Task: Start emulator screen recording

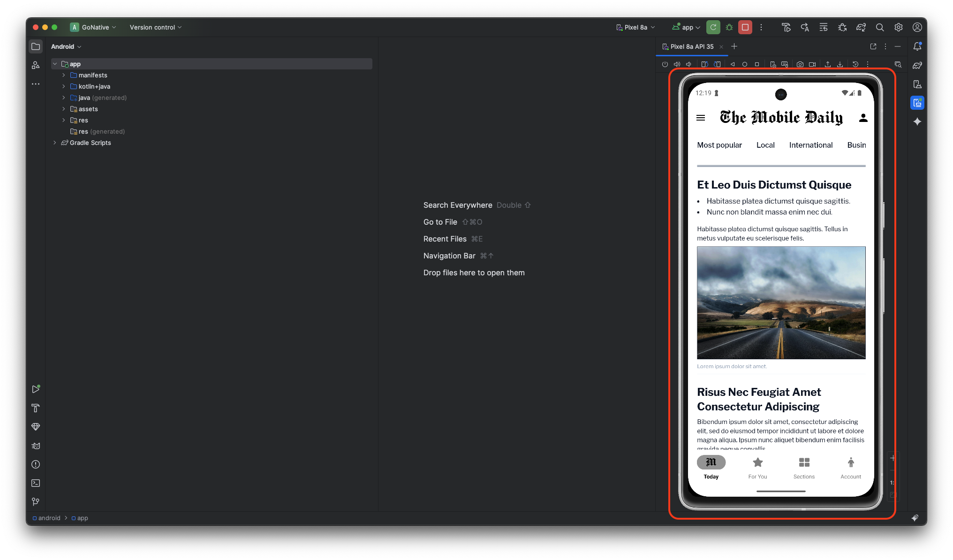Action: [x=812, y=64]
